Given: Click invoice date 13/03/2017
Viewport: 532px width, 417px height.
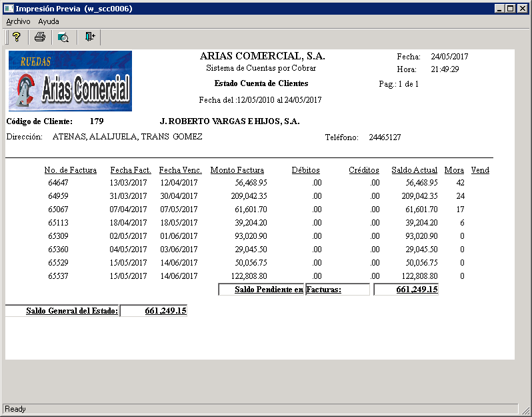Looking at the screenshot, I should pyautogui.click(x=128, y=183).
